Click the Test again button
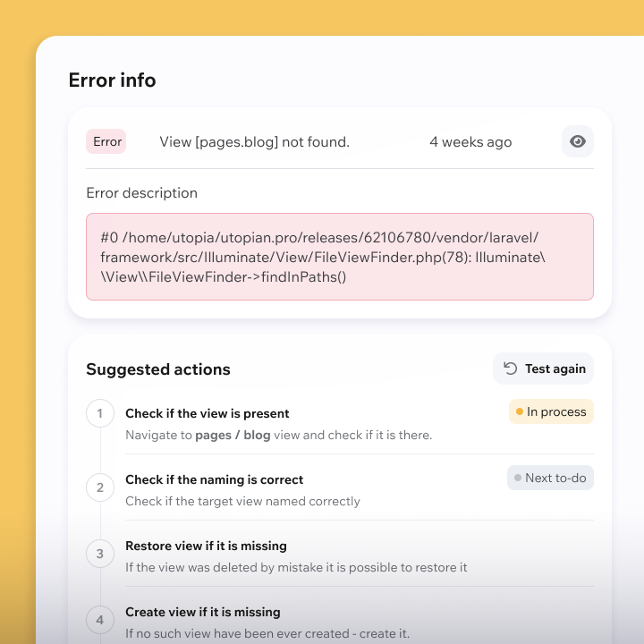 (x=544, y=369)
